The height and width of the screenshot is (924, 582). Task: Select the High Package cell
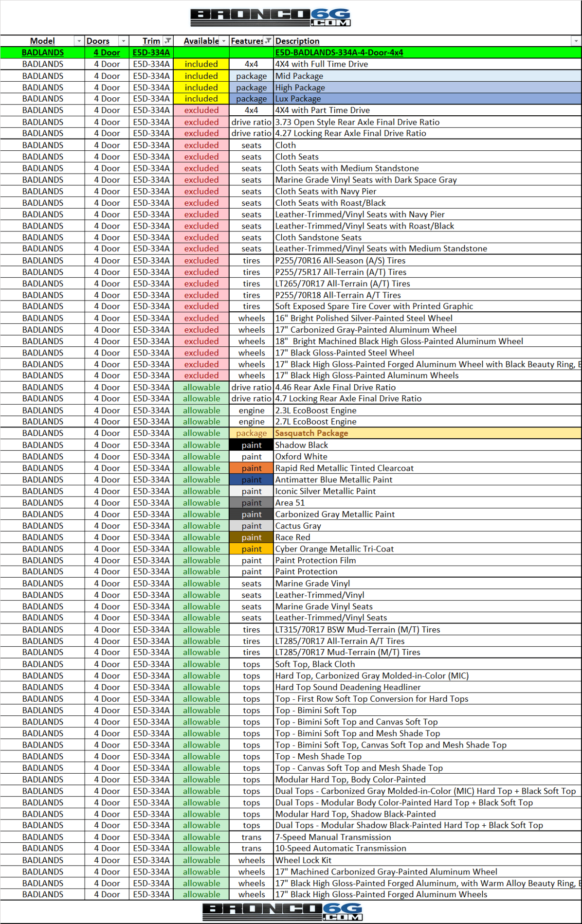click(x=428, y=88)
